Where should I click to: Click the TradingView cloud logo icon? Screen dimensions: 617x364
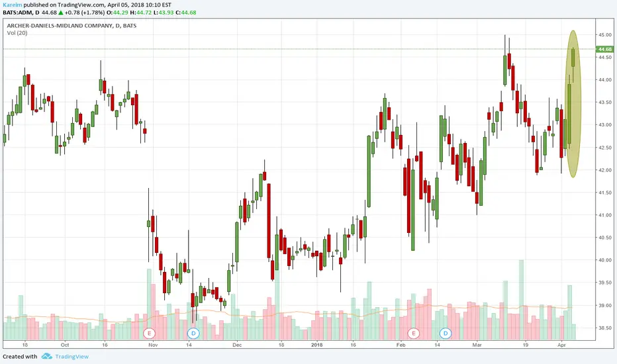coord(47,356)
